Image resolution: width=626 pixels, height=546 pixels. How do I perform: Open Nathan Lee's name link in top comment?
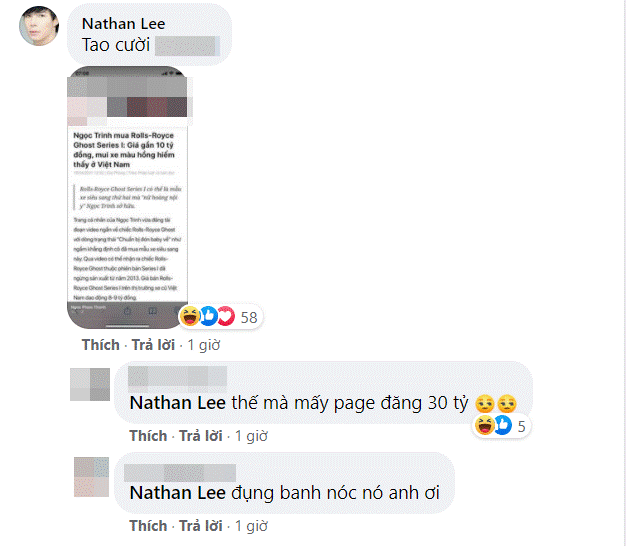coord(123,24)
